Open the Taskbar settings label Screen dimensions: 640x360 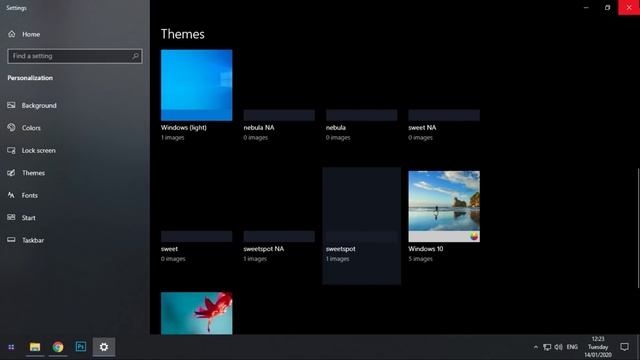33,240
